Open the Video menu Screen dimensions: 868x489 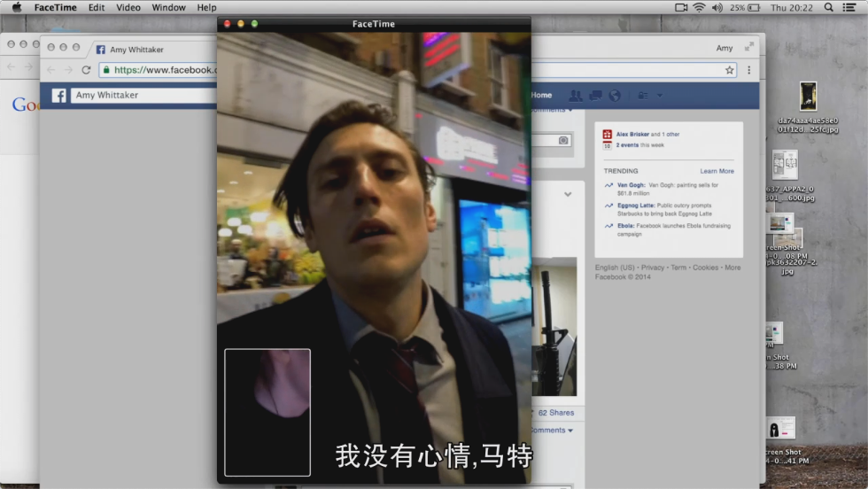(x=128, y=7)
